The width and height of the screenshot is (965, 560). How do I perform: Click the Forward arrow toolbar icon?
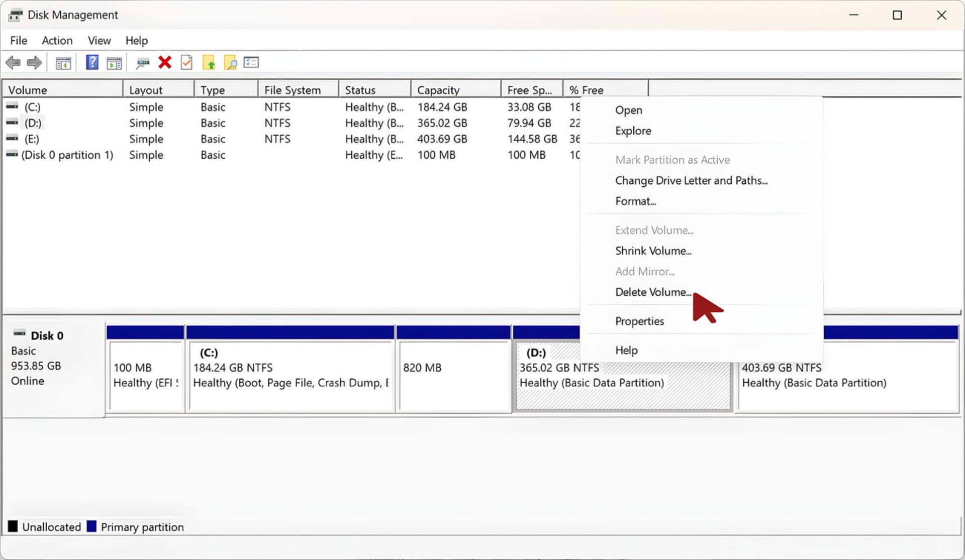pyautogui.click(x=34, y=63)
